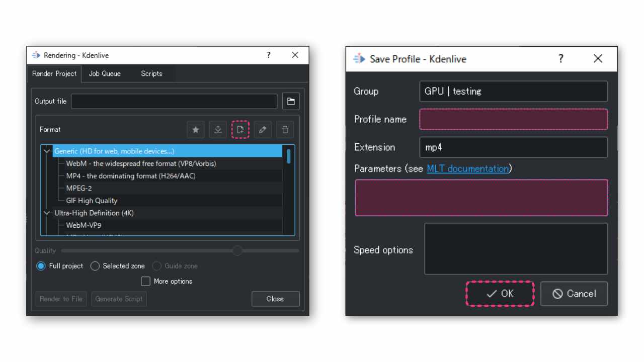Click the favorite star icon in Format toolbar
This screenshot has height=362, width=644.
(196, 130)
